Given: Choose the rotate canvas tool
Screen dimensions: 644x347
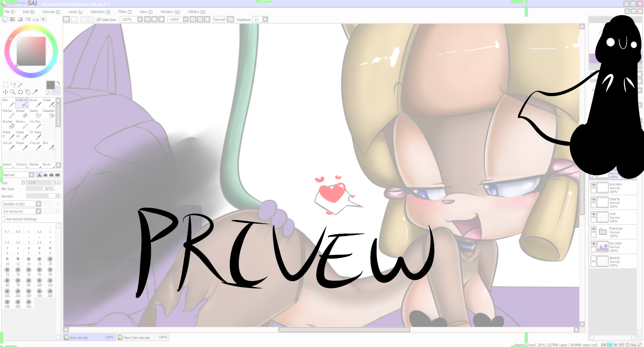Looking at the screenshot, I should pyautogui.click(x=20, y=92).
